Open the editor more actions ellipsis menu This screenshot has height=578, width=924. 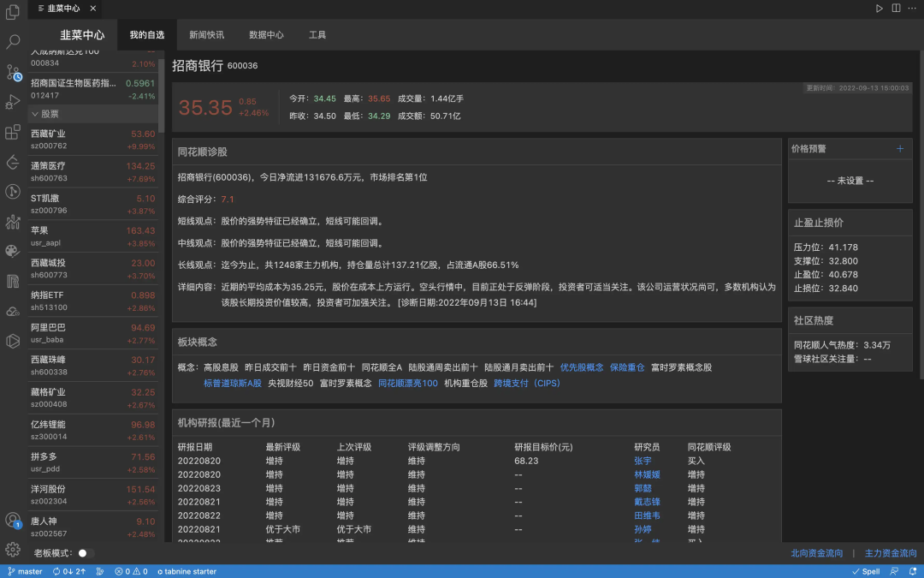pyautogui.click(x=910, y=8)
